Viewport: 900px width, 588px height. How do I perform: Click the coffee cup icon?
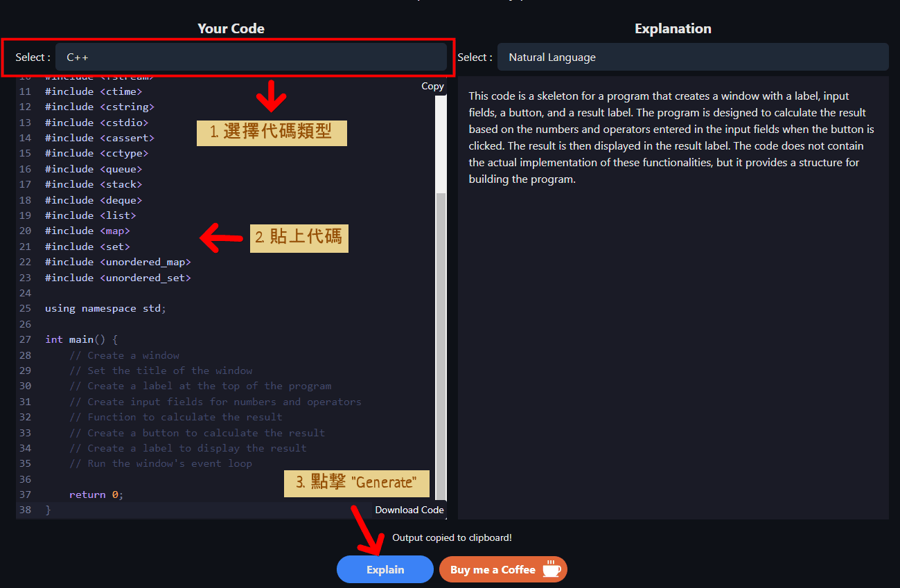pos(552,569)
